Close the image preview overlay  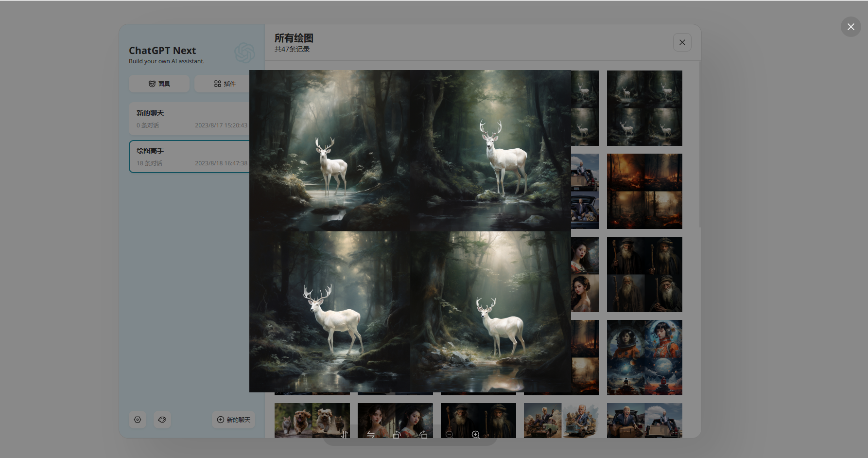[x=851, y=27]
